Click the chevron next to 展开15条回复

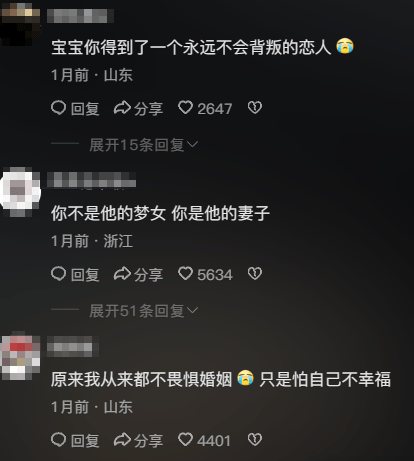[x=193, y=144]
